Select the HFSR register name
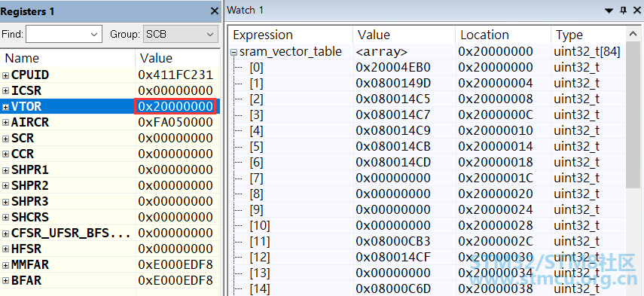This screenshot has width=644, height=296. [26, 249]
